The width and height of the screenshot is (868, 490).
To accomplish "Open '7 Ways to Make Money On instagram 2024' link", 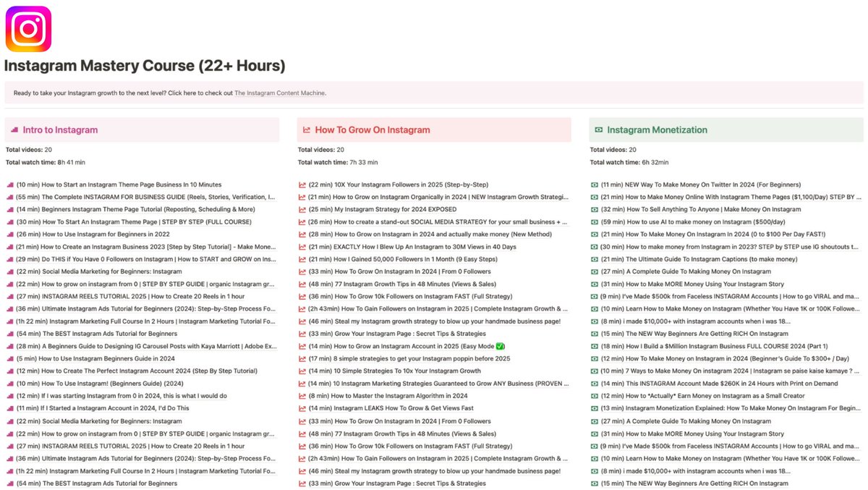I will coord(731,371).
